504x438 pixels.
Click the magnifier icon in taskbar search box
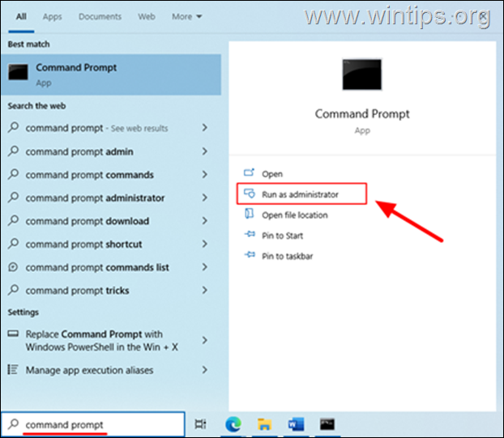click(x=13, y=424)
